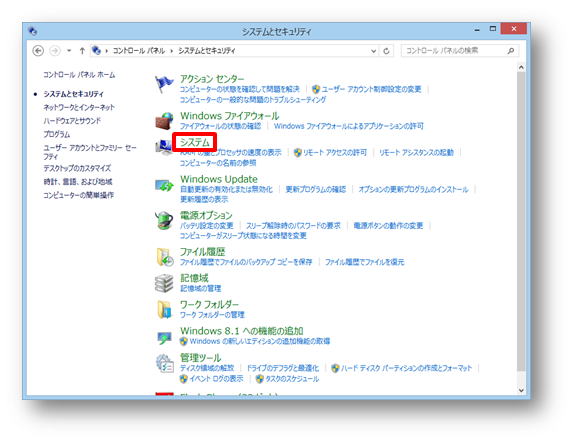Viewport: 573px width, 442px height.
Task: Click the control panel icon in address bar
Action: click(96, 50)
